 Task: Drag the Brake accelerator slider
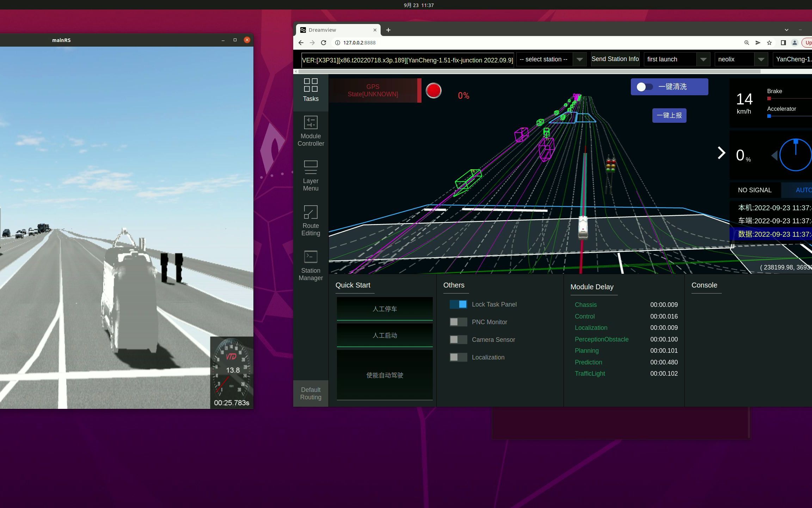769,98
